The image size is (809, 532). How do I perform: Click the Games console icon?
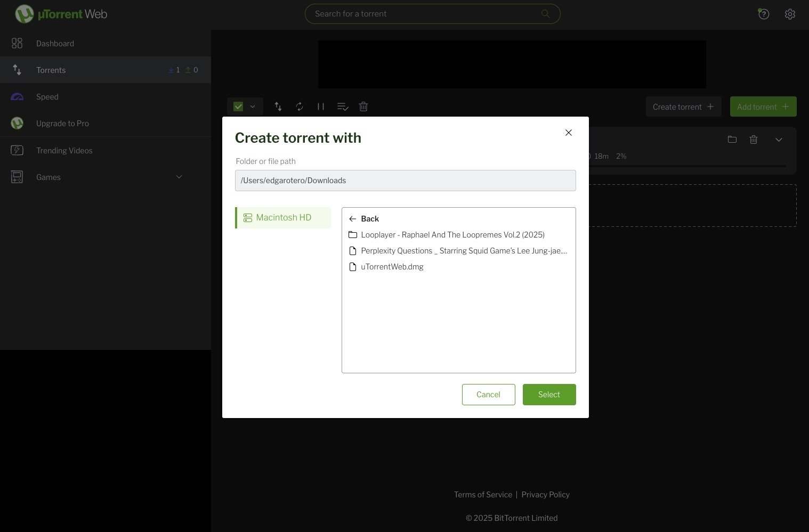pyautogui.click(x=17, y=177)
